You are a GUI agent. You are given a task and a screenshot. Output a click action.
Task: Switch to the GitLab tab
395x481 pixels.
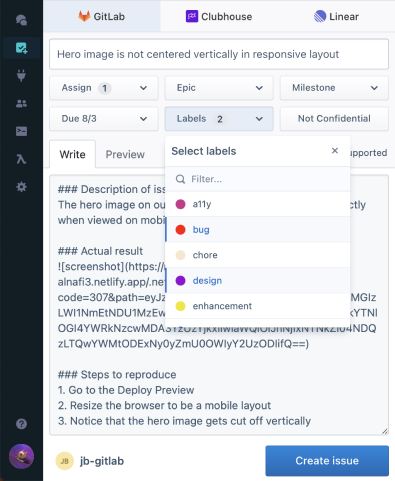tap(102, 16)
